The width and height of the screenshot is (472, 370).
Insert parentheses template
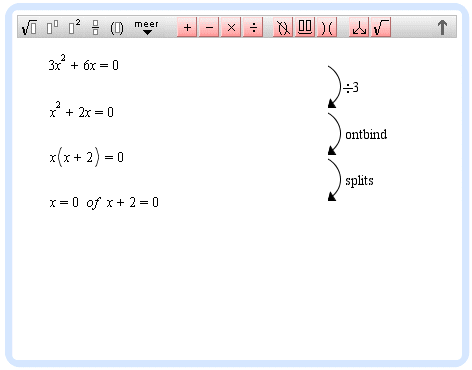pyautogui.click(x=117, y=28)
